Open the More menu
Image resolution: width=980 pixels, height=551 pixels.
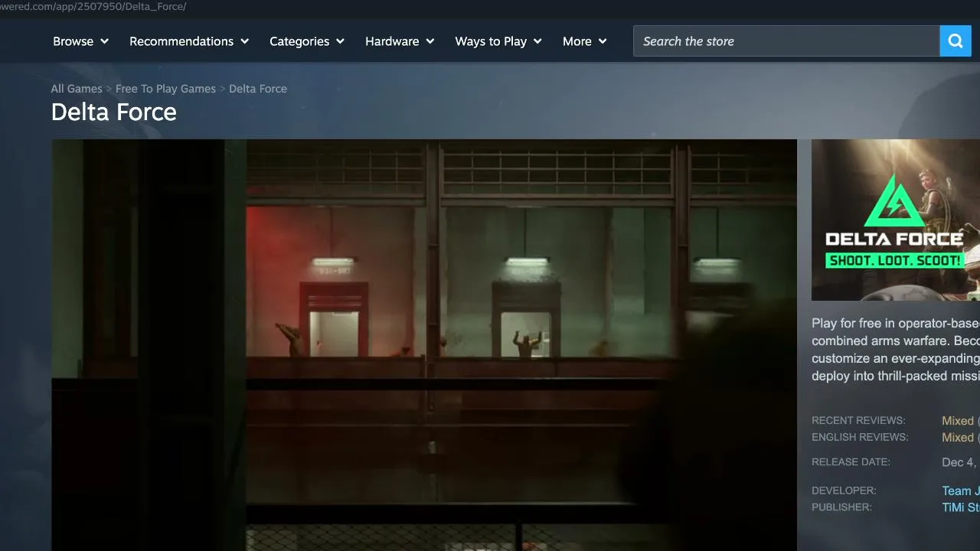[x=585, y=41]
